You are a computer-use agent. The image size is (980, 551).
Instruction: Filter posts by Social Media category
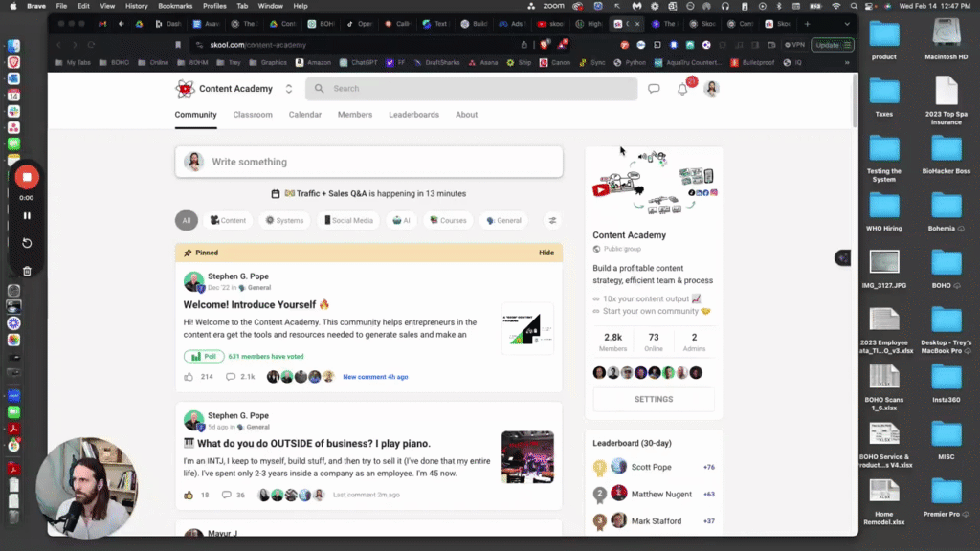coord(348,221)
